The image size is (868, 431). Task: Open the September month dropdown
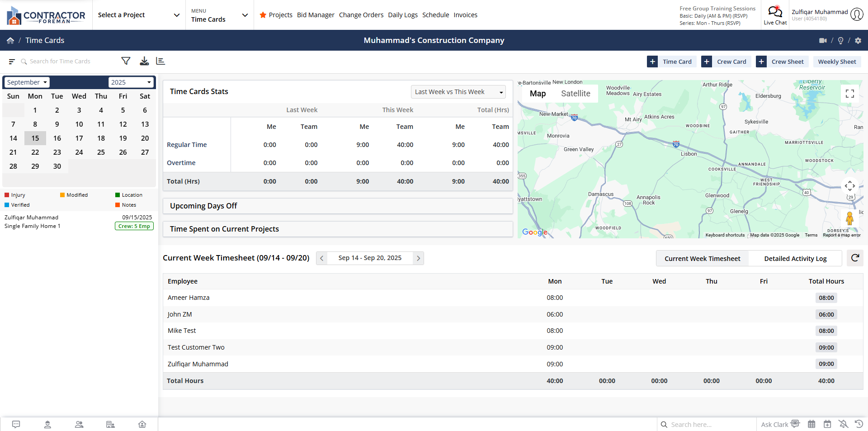(x=27, y=82)
